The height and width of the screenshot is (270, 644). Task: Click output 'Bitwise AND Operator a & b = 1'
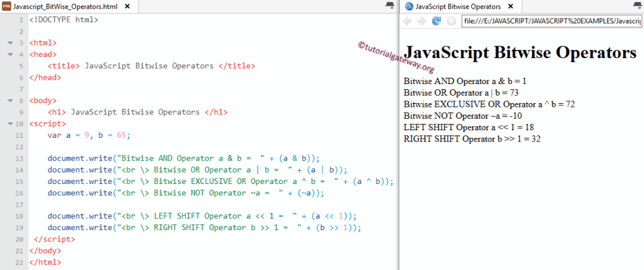click(x=465, y=81)
